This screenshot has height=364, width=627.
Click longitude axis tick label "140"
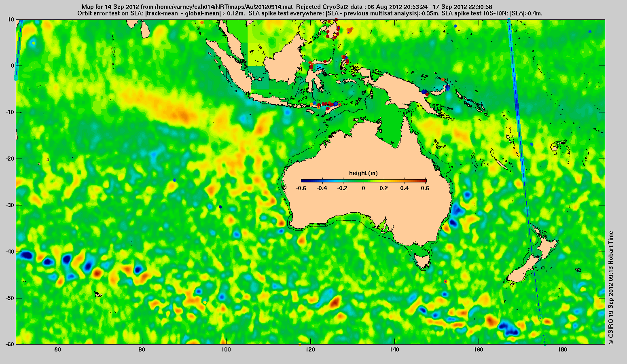point(394,349)
